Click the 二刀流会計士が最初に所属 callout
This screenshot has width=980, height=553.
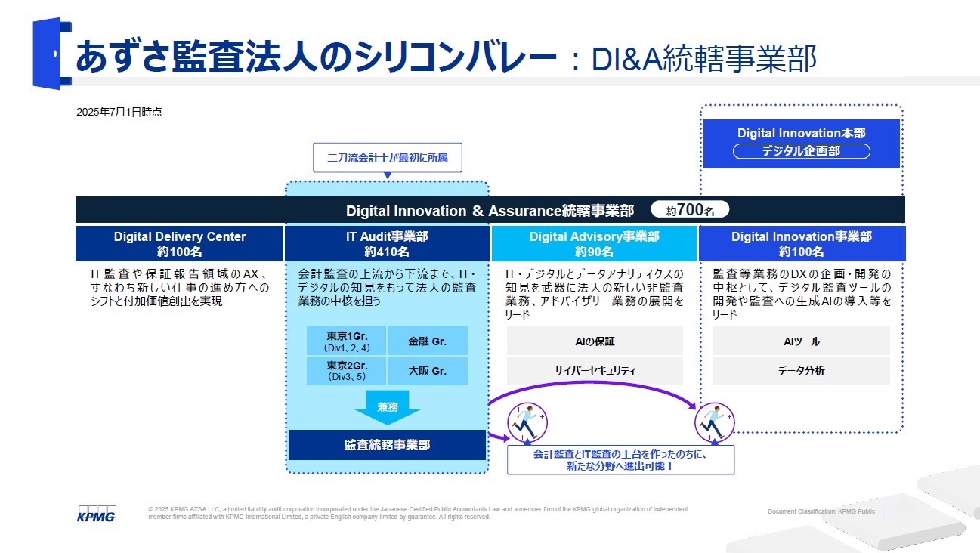point(387,159)
